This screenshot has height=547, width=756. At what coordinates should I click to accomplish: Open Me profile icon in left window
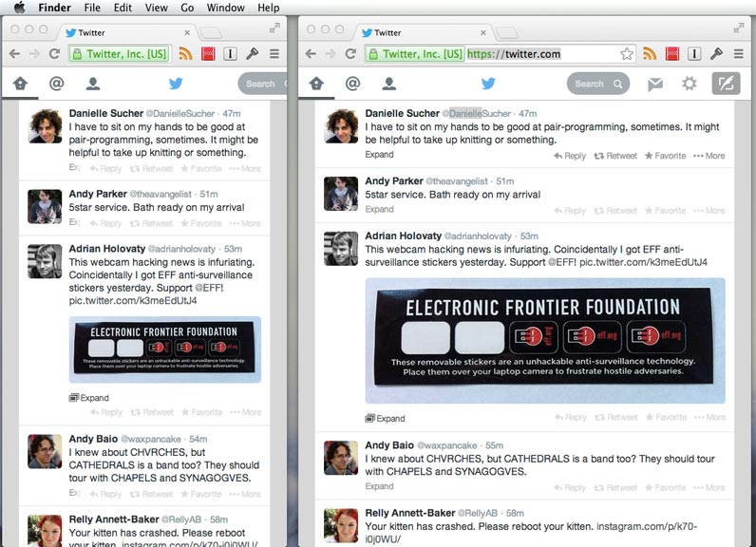(92, 84)
